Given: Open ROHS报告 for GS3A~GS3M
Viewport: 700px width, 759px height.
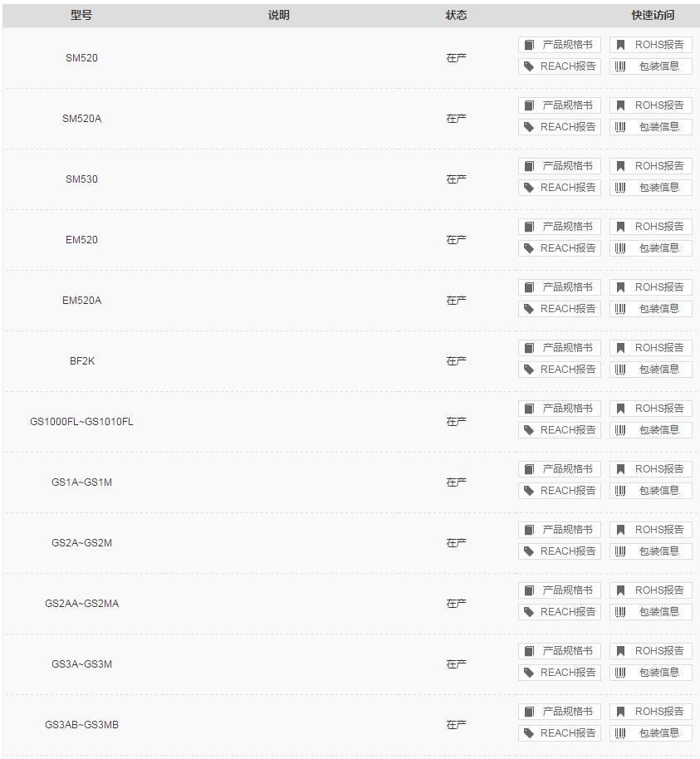Looking at the screenshot, I should 651,650.
